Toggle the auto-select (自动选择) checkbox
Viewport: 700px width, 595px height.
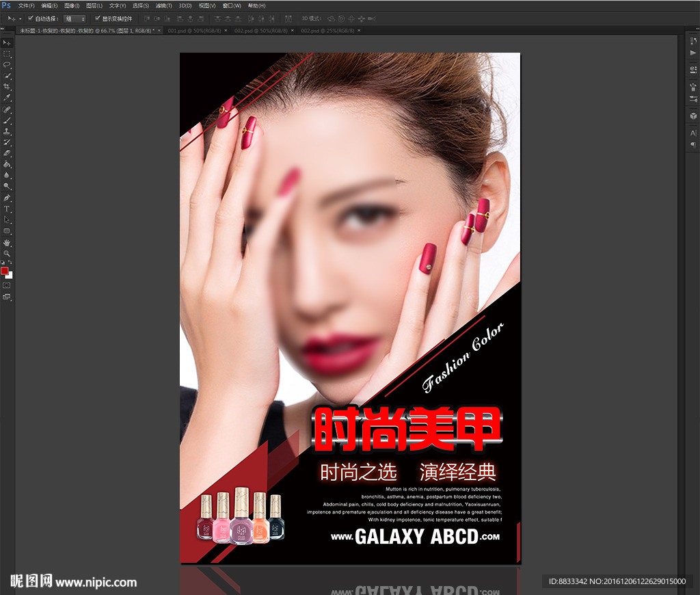(30, 18)
